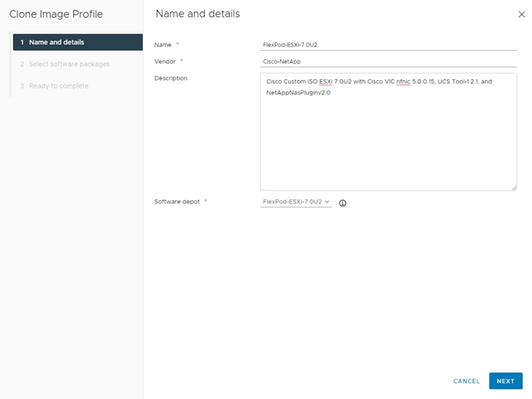
Task: Click the Description text area resize handle
Action: (x=515, y=188)
